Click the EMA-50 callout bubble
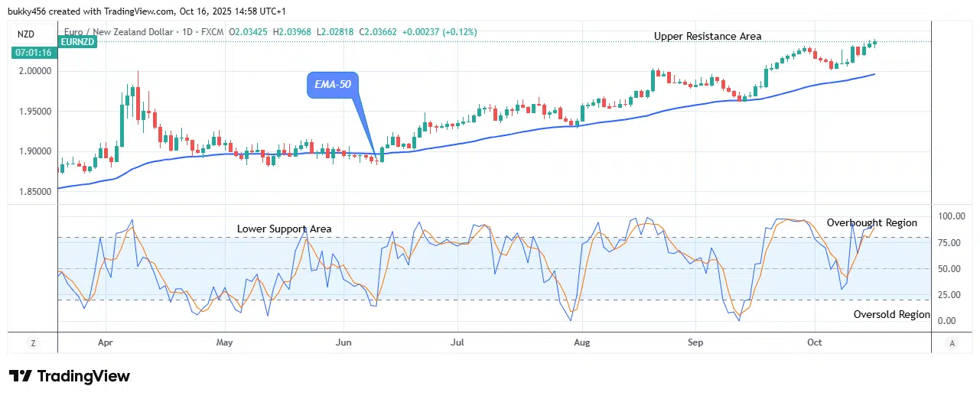980x399 pixels. pos(333,85)
